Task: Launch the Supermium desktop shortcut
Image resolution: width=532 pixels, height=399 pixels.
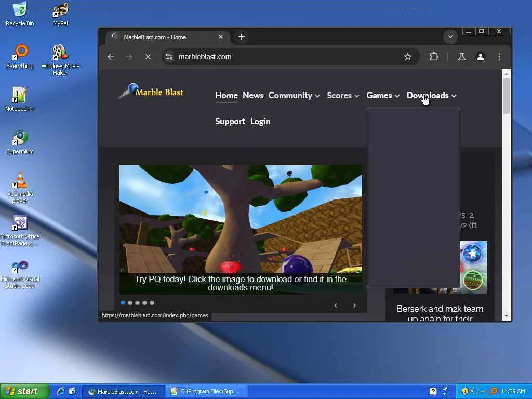Action: tap(20, 142)
